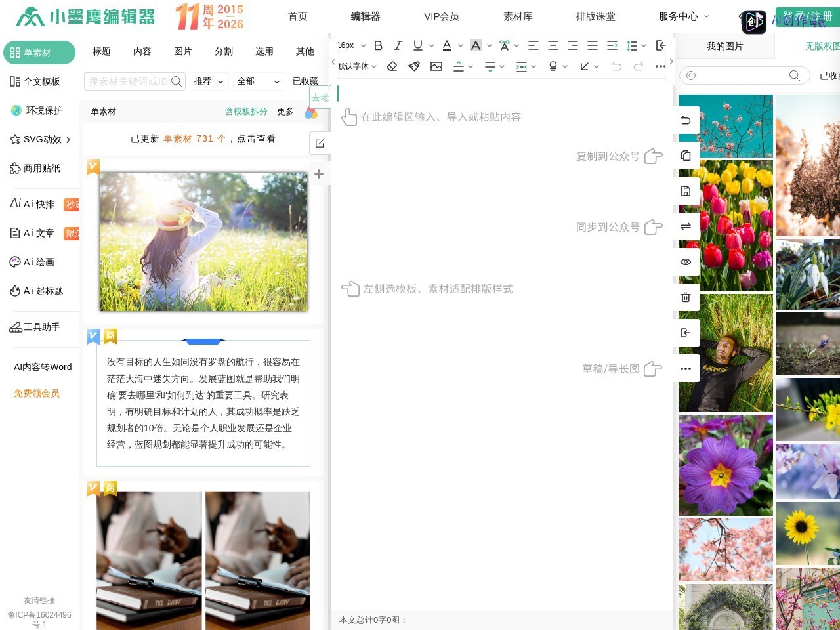Choose the girl in meadow image material
The height and width of the screenshot is (630, 840).
[x=203, y=241]
